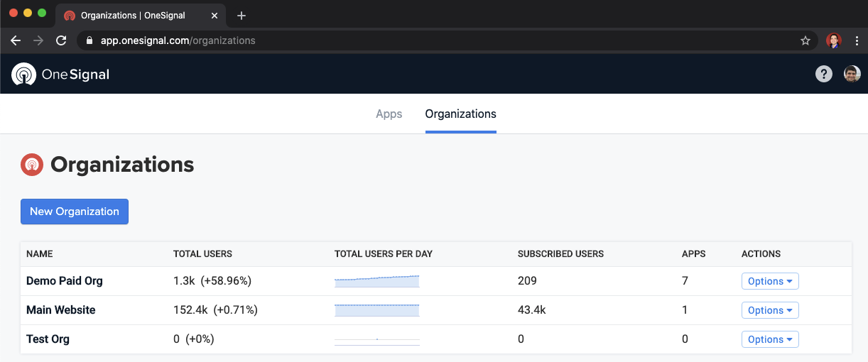
Task: Open the user avatar in OneSignal header
Action: (x=852, y=74)
